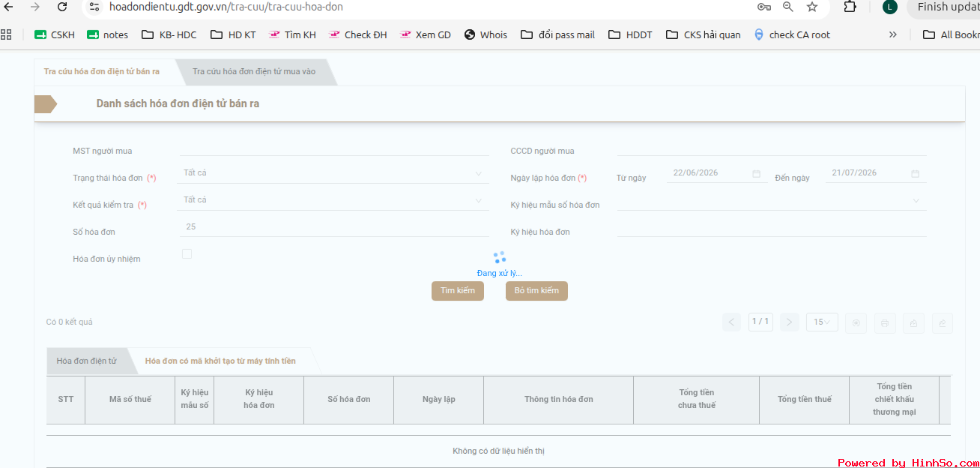980x468 pixels.
Task: Click the calendar icon of Từ ngày
Action: [x=756, y=173]
